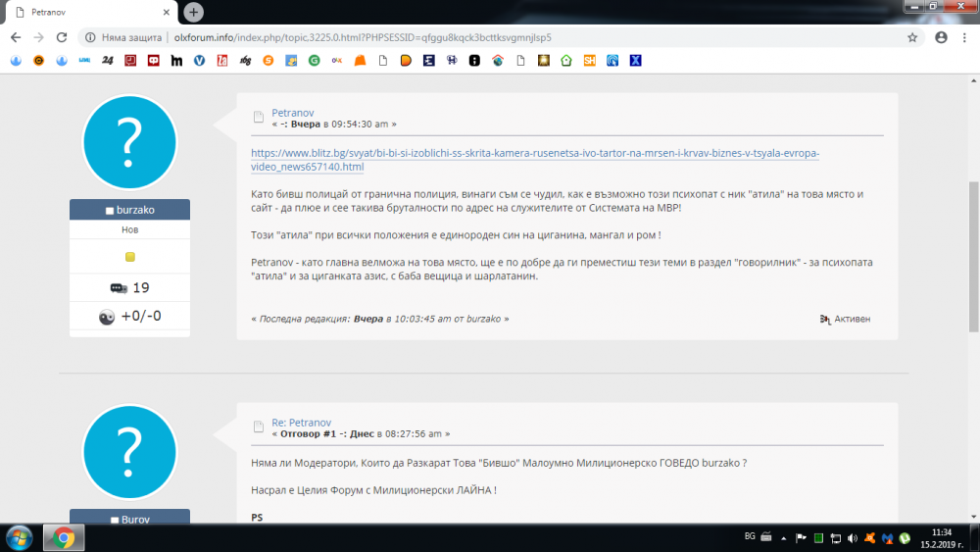Close the Petranov tab
980x552 pixels.
167,12
